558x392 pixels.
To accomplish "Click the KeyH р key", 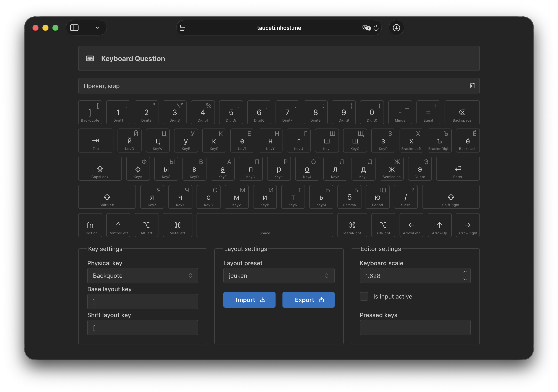I will tap(279, 169).
